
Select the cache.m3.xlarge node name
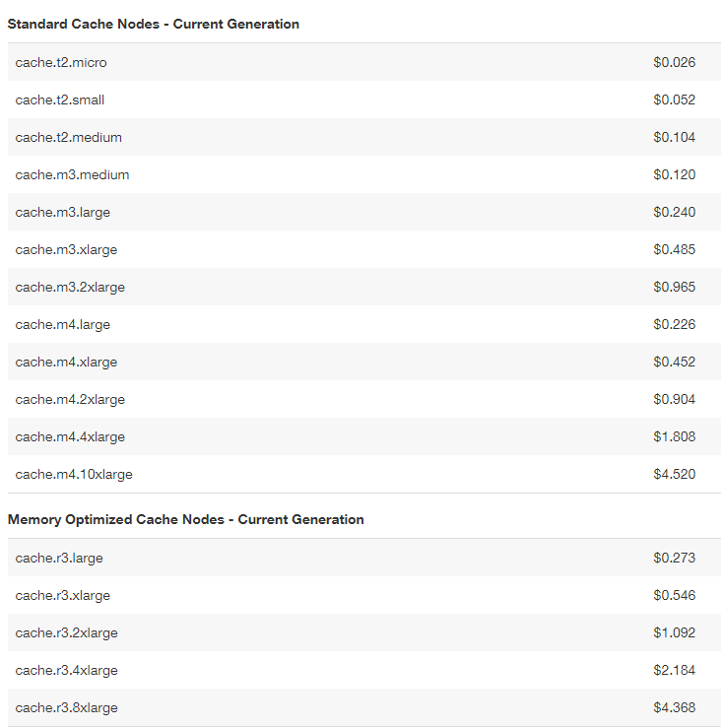tap(66, 249)
